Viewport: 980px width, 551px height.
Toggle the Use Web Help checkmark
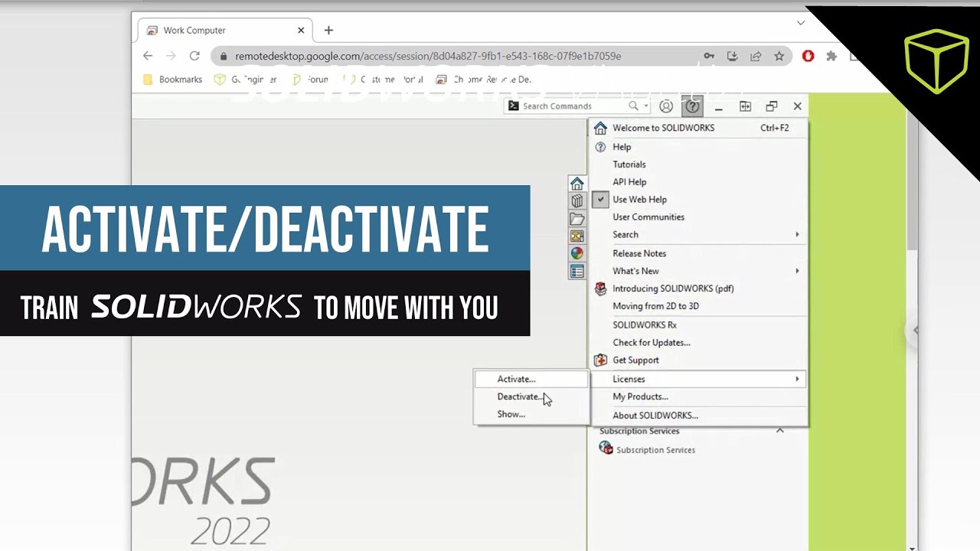601,199
